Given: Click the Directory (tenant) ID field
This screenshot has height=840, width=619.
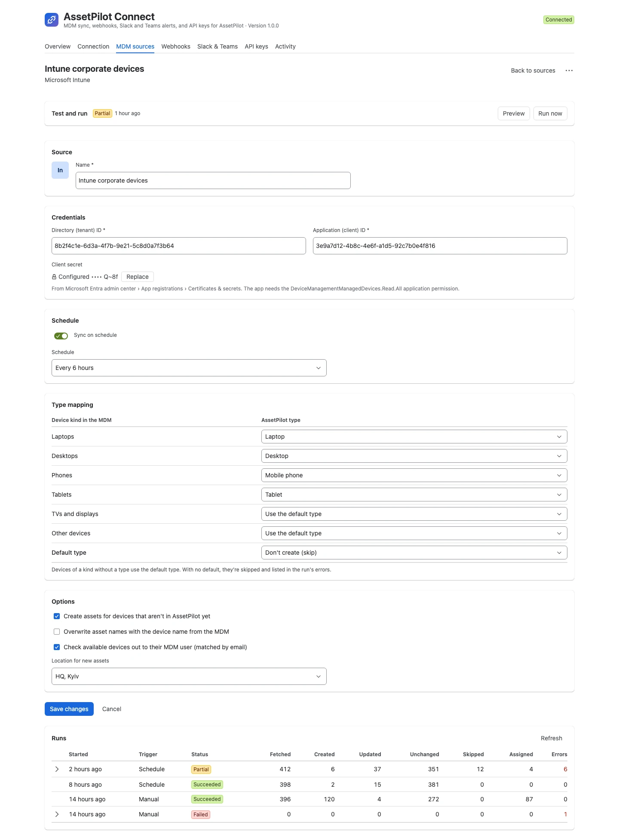Looking at the screenshot, I should click(179, 246).
